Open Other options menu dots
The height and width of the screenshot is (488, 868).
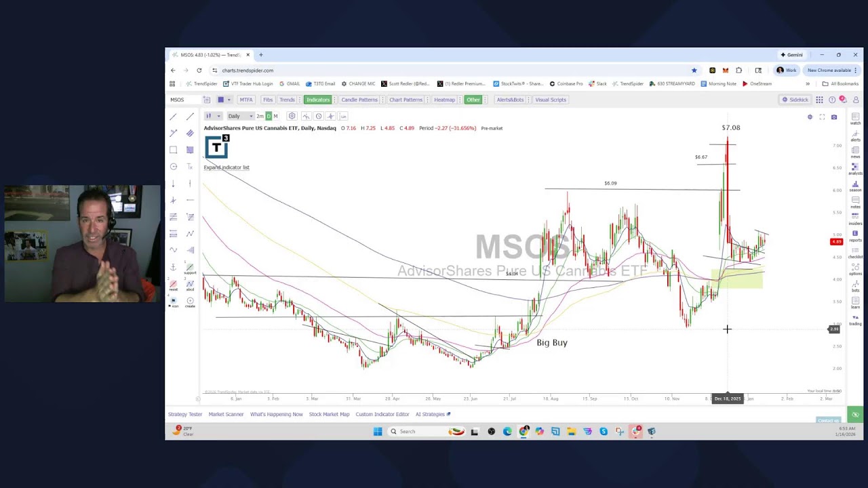[484, 100]
